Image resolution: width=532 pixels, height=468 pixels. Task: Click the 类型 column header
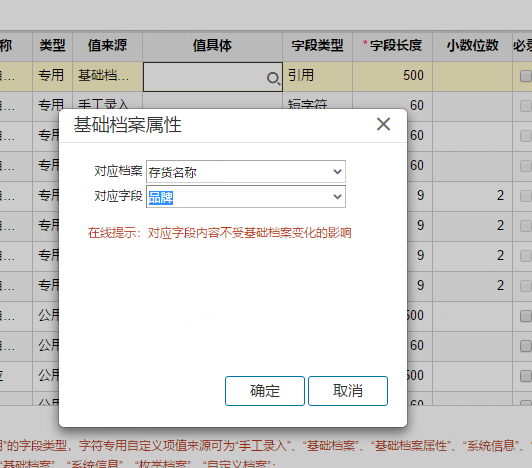[x=52, y=45]
